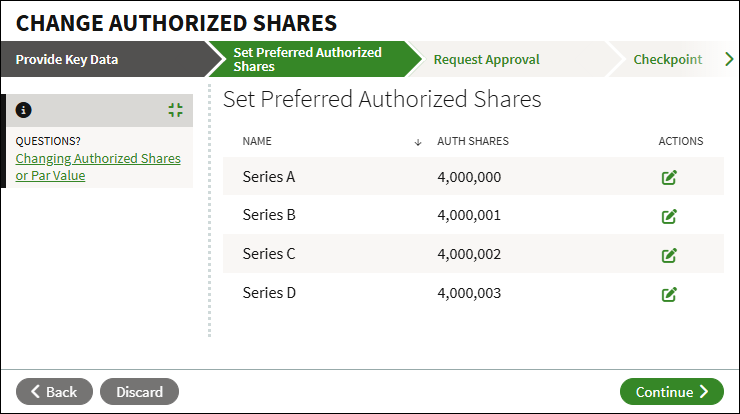Edit Series A authorized shares
The width and height of the screenshot is (740, 414).
pyautogui.click(x=669, y=177)
